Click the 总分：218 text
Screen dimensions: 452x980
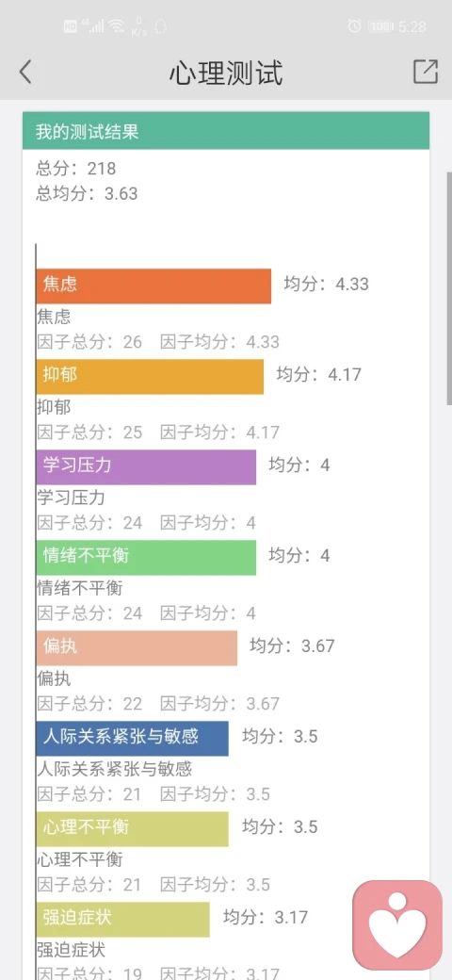click(x=75, y=168)
